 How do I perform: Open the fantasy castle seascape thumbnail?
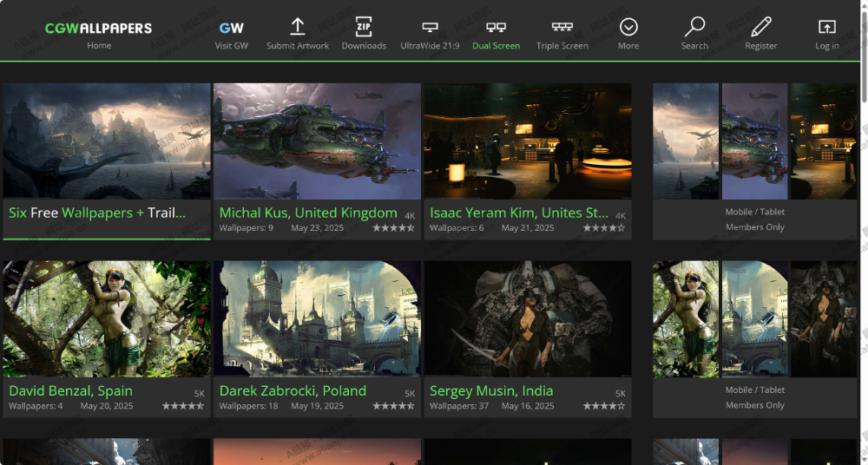(107, 141)
